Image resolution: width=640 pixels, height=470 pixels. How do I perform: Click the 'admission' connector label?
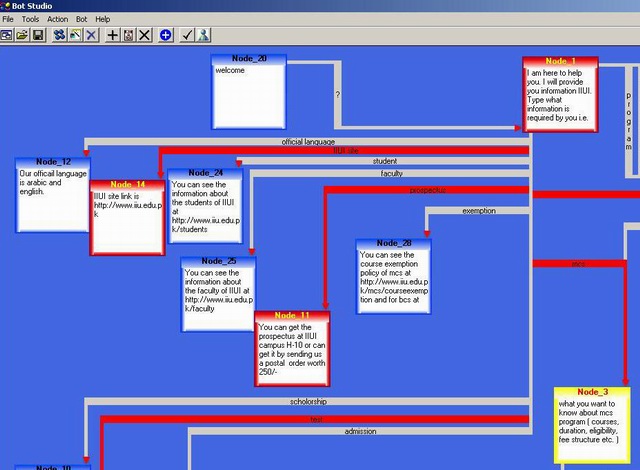[x=360, y=431]
